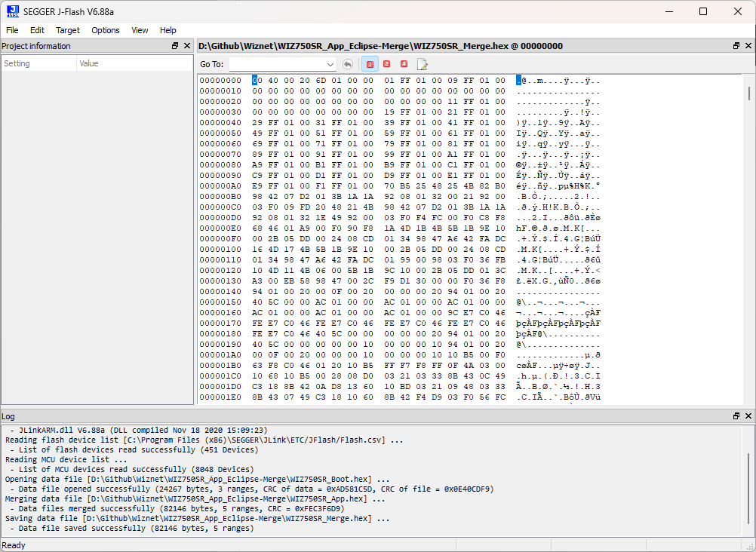
Task: Open the Target menu
Action: (67, 30)
